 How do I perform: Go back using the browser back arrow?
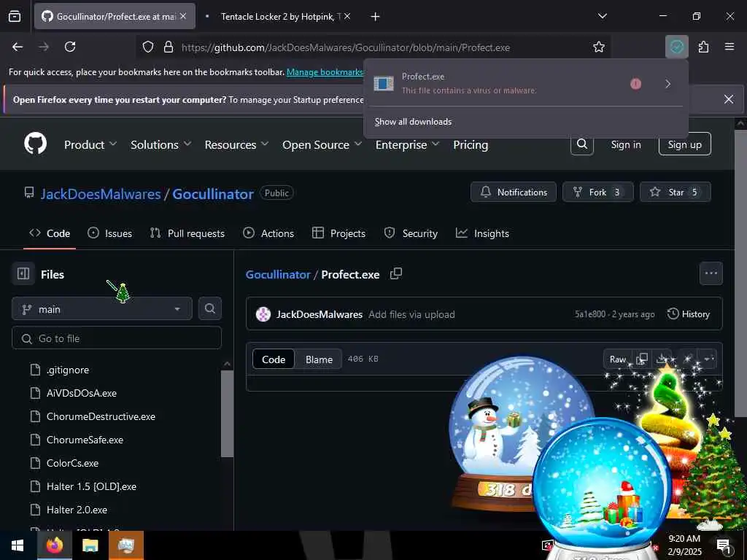18,47
